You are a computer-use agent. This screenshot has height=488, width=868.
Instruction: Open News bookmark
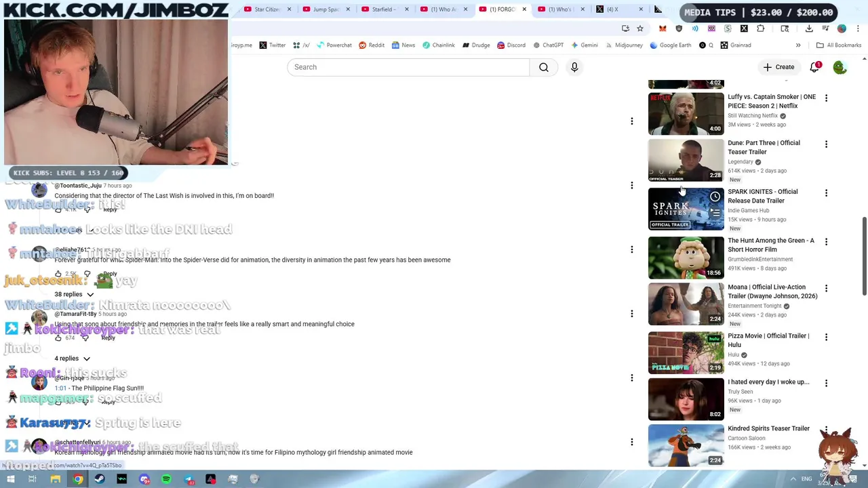coord(403,45)
